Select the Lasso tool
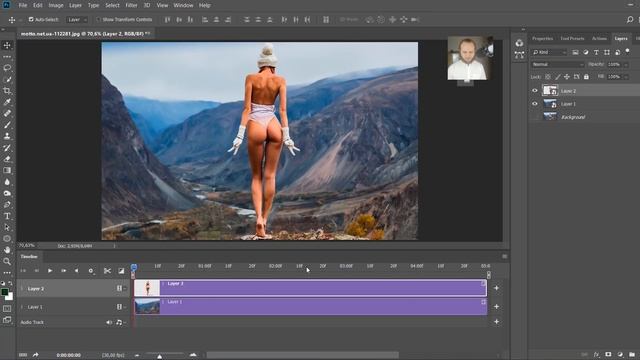The height and width of the screenshot is (360, 640). tap(7, 68)
